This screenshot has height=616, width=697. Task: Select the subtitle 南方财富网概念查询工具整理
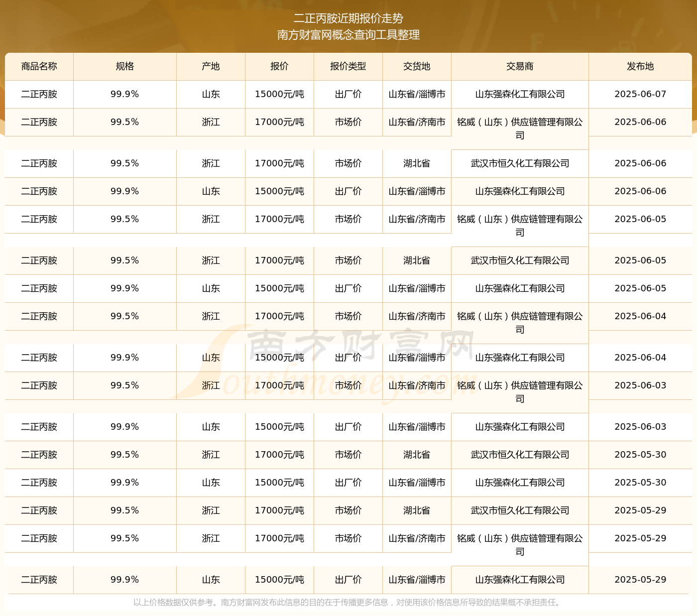pyautogui.click(x=348, y=35)
